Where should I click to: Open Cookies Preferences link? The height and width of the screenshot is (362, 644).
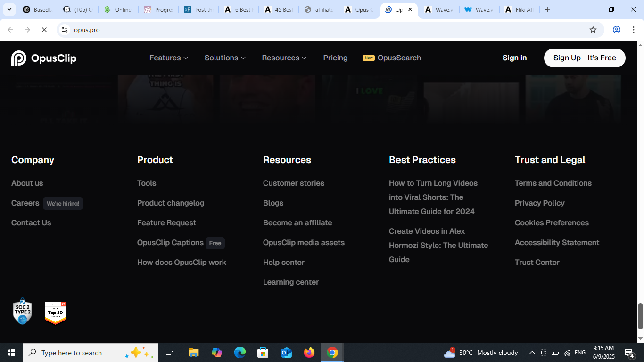click(x=552, y=223)
